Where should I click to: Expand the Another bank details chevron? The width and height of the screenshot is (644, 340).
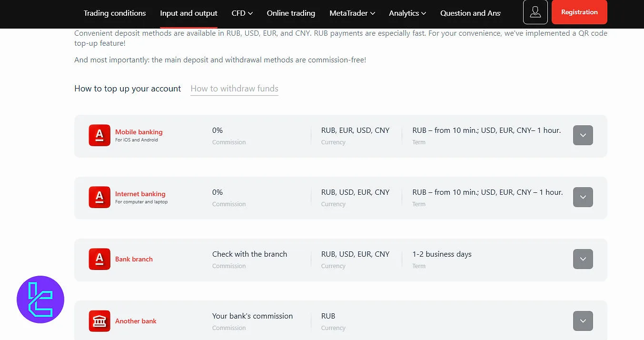click(x=583, y=321)
